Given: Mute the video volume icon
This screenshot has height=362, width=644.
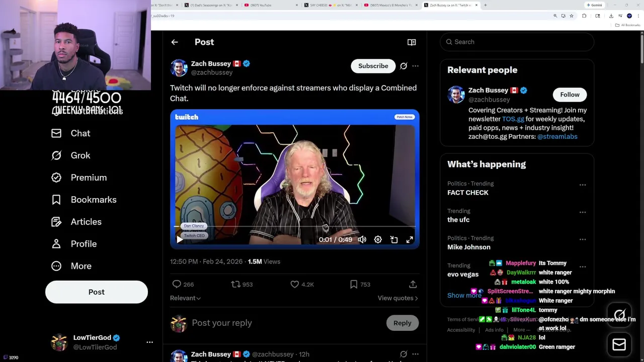Looking at the screenshot, I should tap(362, 240).
